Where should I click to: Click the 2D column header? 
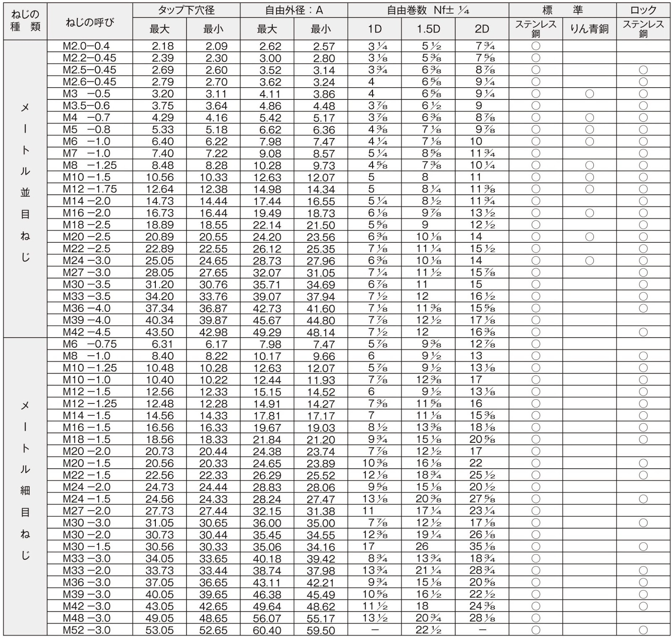[x=482, y=29]
